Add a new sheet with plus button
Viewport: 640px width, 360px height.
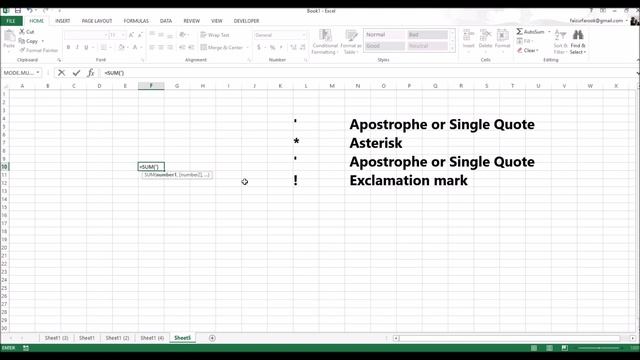click(212, 338)
